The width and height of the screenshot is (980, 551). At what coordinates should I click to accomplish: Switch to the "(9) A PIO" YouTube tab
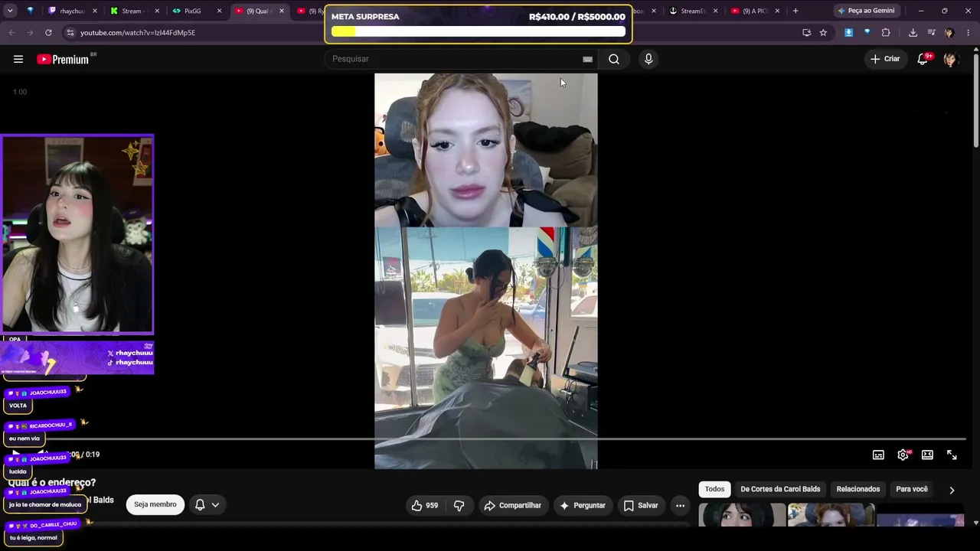click(x=755, y=11)
